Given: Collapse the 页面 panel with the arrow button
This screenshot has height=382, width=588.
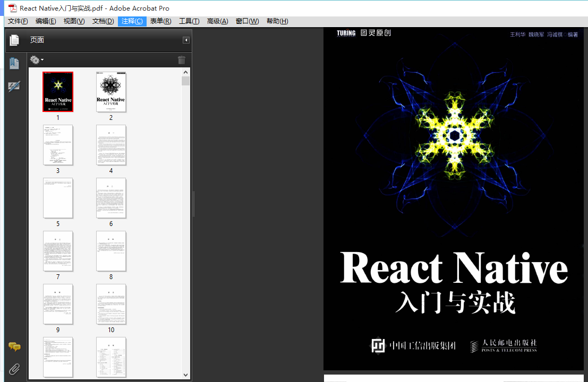Looking at the screenshot, I should 186,40.
